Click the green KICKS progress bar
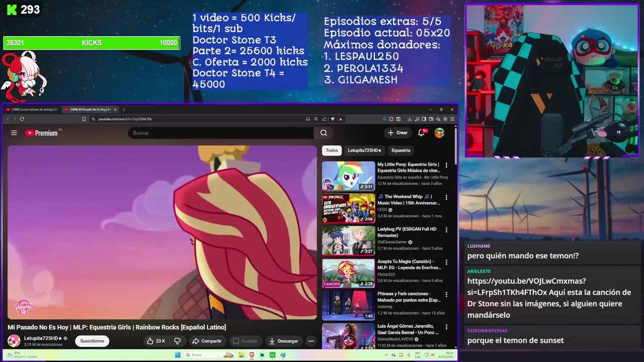This screenshot has width=644, height=362. pyautogui.click(x=92, y=43)
